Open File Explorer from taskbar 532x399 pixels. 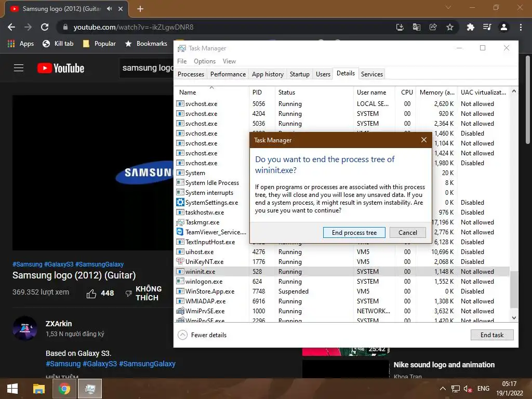pyautogui.click(x=38, y=389)
